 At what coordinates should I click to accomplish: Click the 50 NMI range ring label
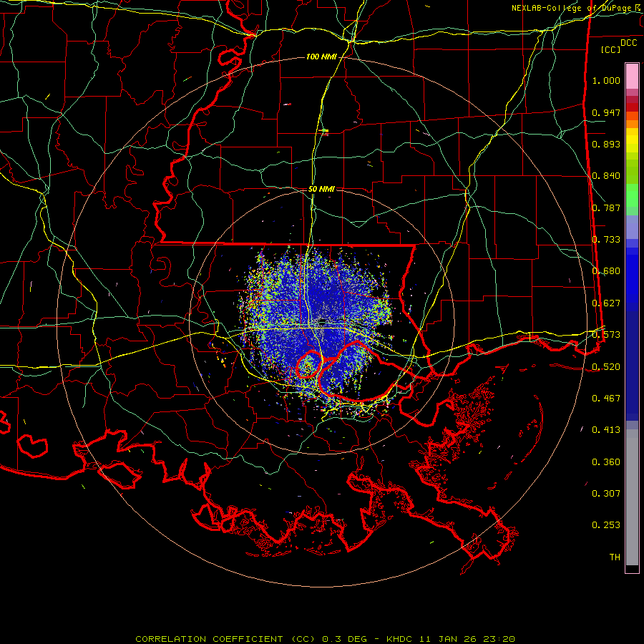321,189
